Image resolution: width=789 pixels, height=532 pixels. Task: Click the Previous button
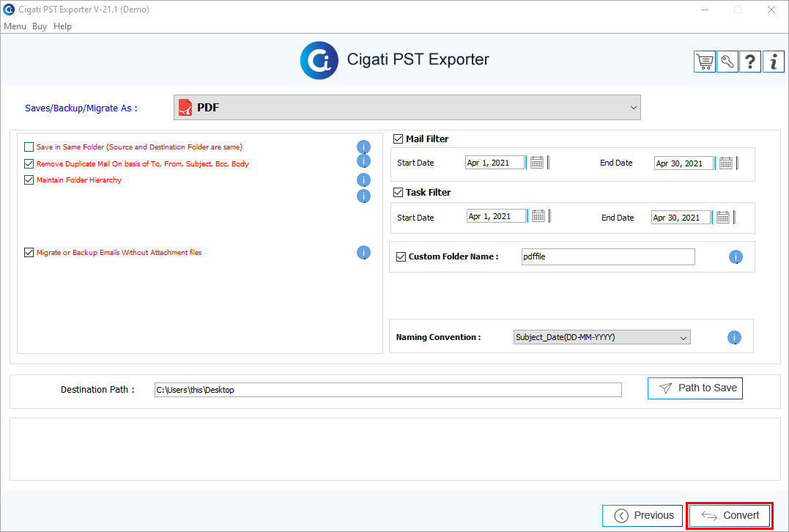[642, 515]
